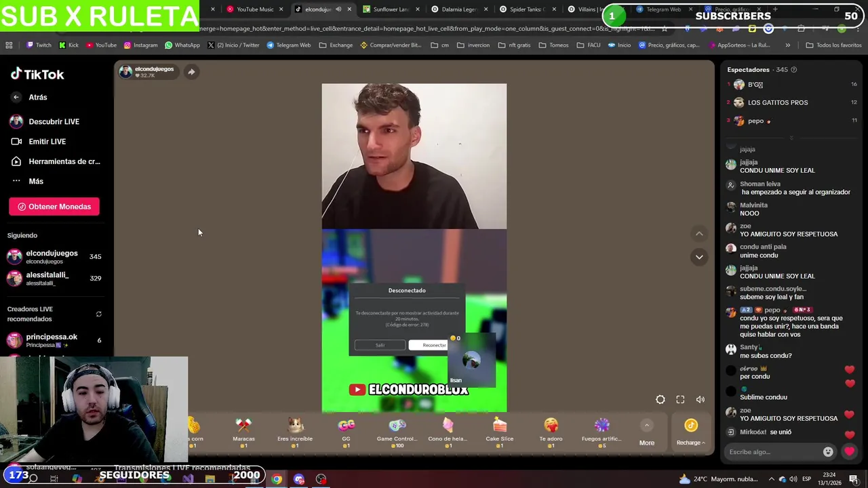Open the Twitch bookmark
Viewport: 868px width, 488px height.
click(x=39, y=45)
